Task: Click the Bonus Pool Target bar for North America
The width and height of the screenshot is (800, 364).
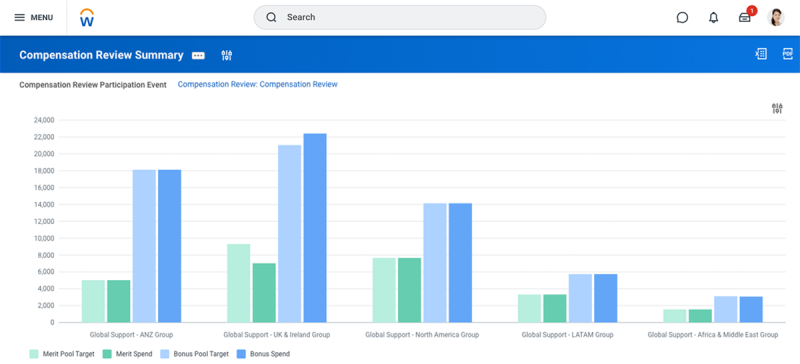Action: click(x=435, y=263)
